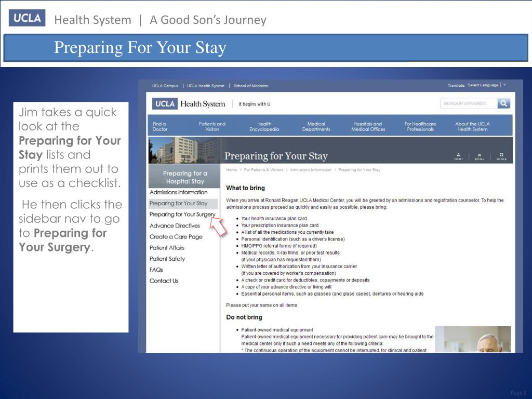
Task: Click 'A check or credit card' item
Action: coord(305,280)
